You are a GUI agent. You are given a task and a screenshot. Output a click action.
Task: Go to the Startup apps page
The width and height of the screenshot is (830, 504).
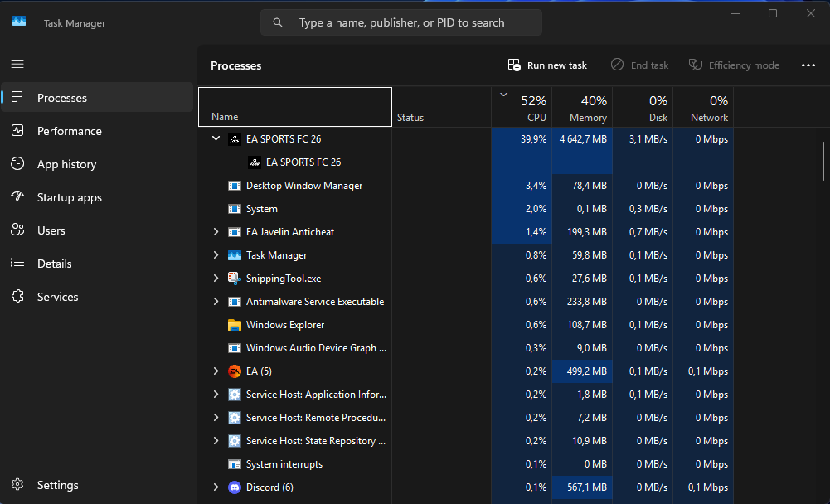[x=97, y=197]
